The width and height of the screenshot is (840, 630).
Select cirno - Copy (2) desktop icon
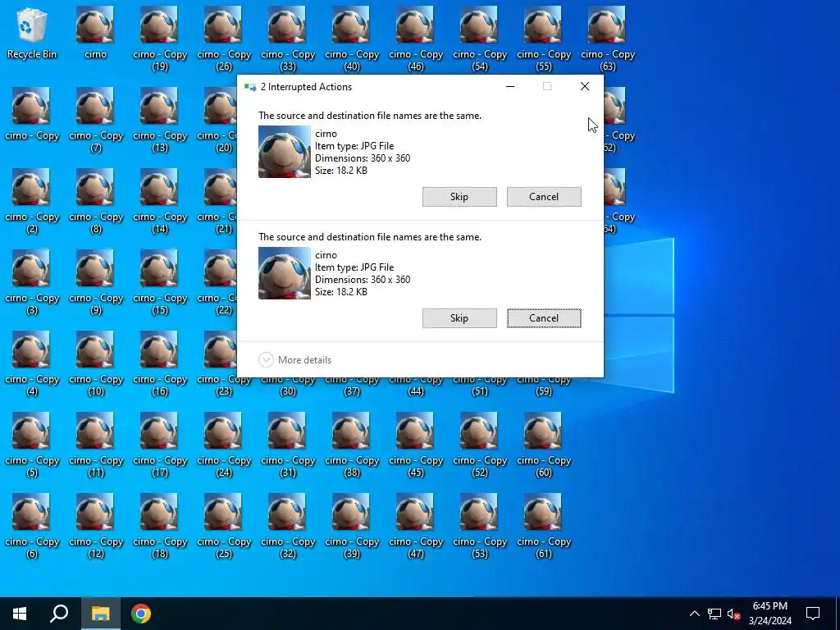tap(32, 202)
